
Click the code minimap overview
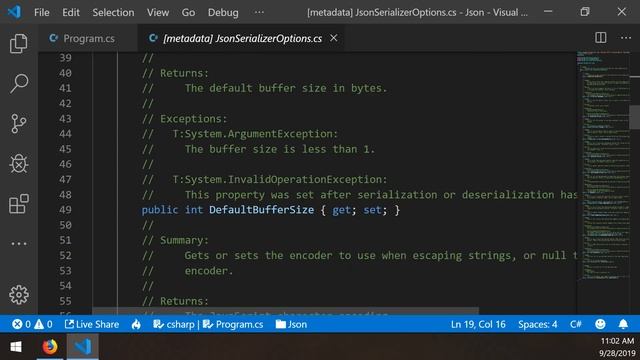[603, 166]
